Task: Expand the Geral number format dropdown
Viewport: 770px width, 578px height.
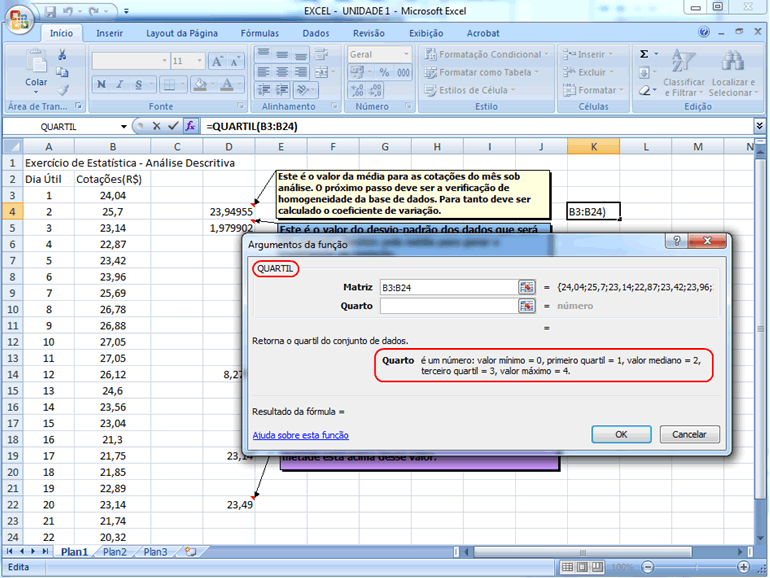Action: point(405,55)
